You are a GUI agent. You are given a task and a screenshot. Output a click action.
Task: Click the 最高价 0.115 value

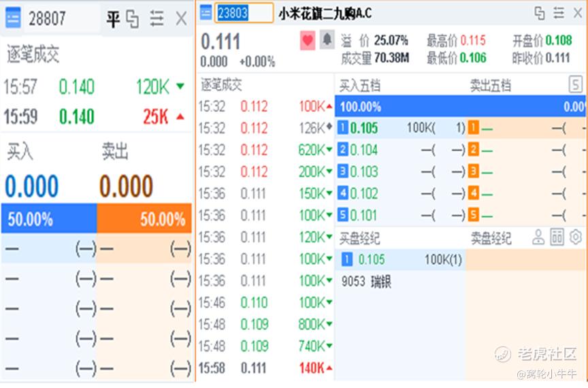click(473, 40)
